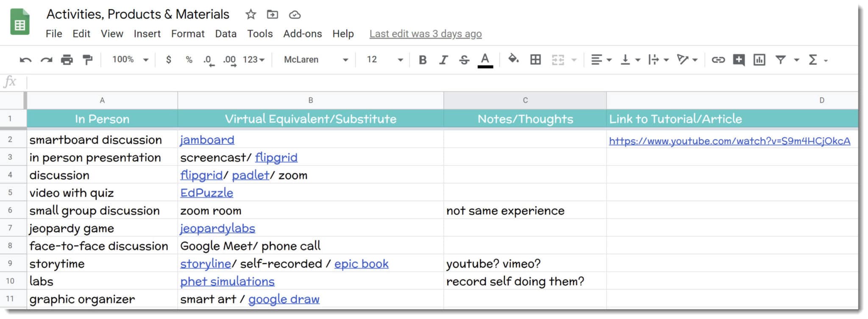Open the Help menu
The image size is (868, 319).
point(343,33)
